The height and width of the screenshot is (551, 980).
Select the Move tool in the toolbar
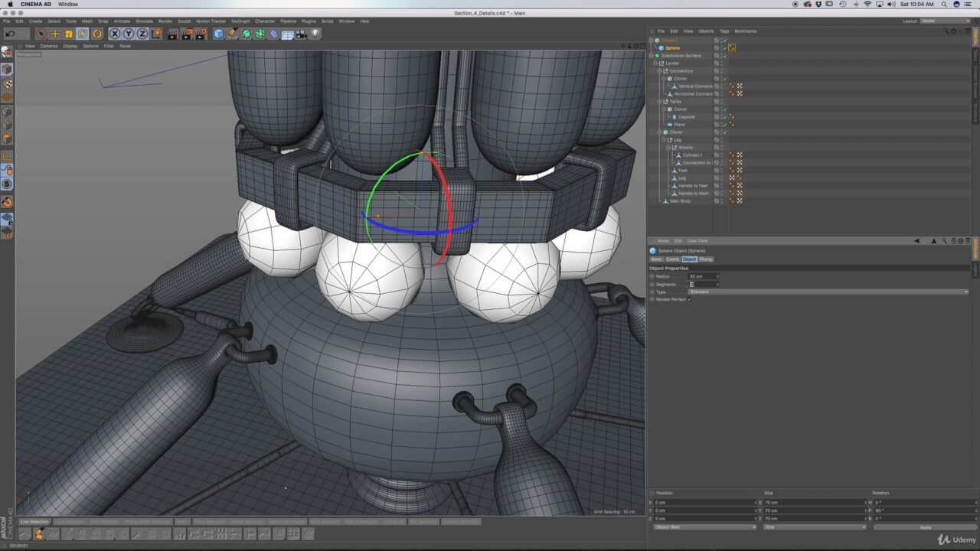point(54,34)
